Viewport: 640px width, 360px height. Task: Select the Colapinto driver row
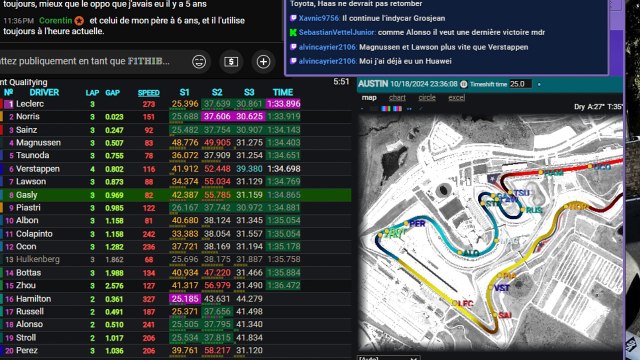coord(176,234)
